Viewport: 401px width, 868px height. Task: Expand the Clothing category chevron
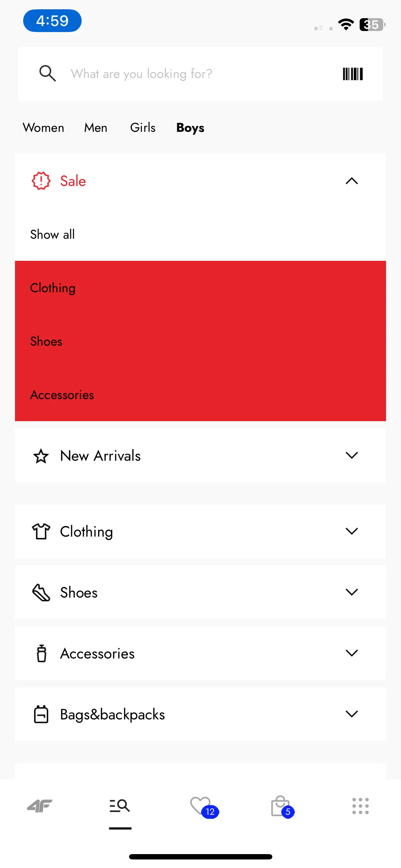[351, 531]
